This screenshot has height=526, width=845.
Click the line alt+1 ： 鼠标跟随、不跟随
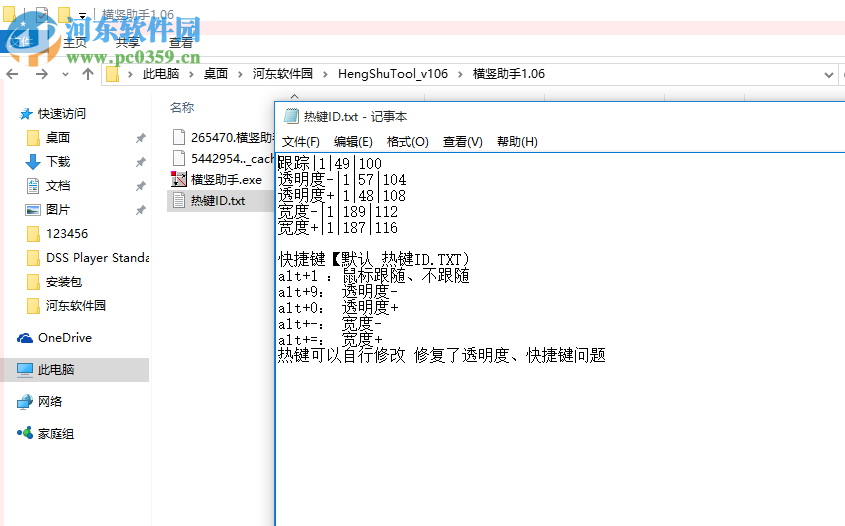click(374, 276)
